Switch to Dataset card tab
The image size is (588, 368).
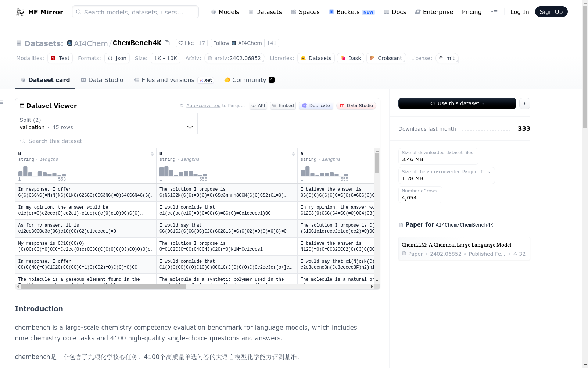pyautogui.click(x=45, y=80)
